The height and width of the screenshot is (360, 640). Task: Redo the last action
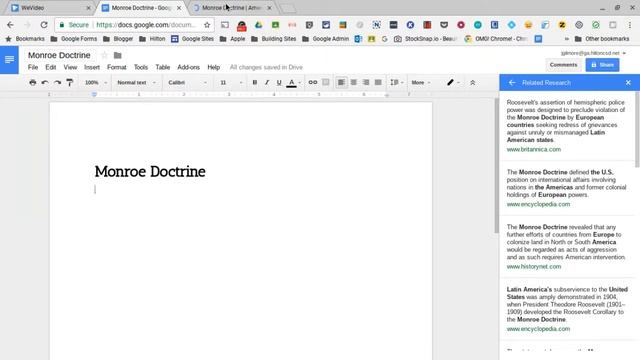[58, 82]
